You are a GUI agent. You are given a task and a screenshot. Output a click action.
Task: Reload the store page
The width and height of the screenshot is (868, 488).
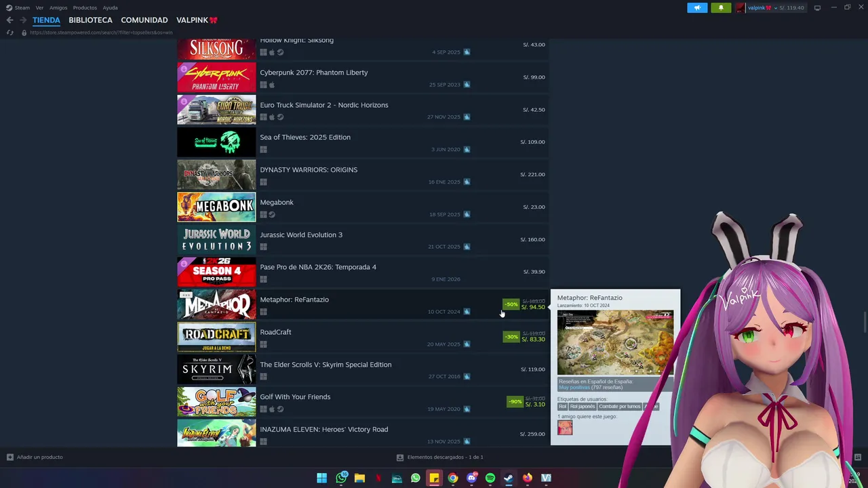coord(9,33)
